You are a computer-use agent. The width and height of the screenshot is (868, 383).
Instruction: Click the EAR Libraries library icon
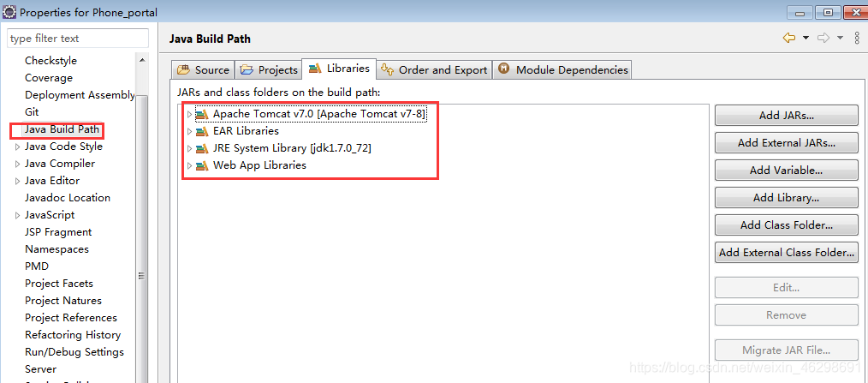pyautogui.click(x=203, y=131)
